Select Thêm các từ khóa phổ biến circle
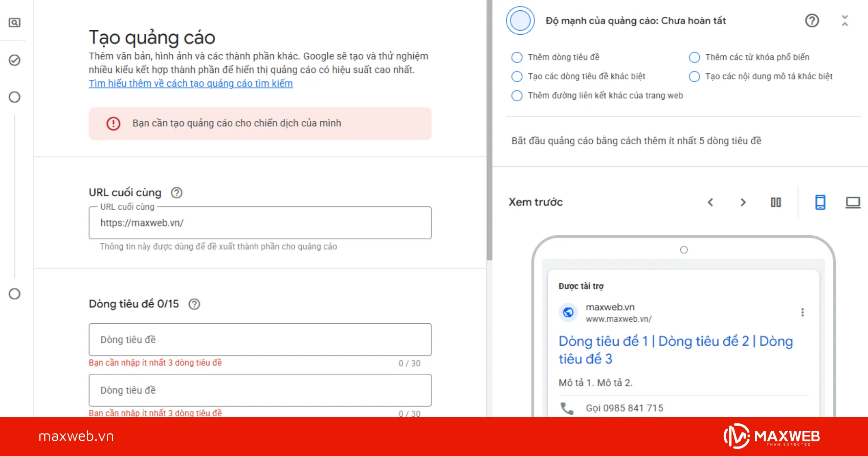The width and height of the screenshot is (868, 456). [x=694, y=57]
